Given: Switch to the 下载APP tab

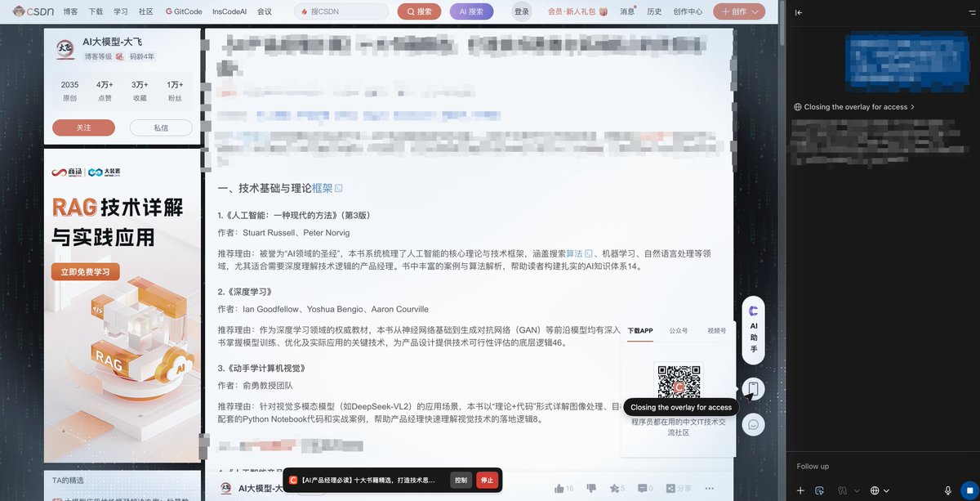Looking at the screenshot, I should click(640, 331).
